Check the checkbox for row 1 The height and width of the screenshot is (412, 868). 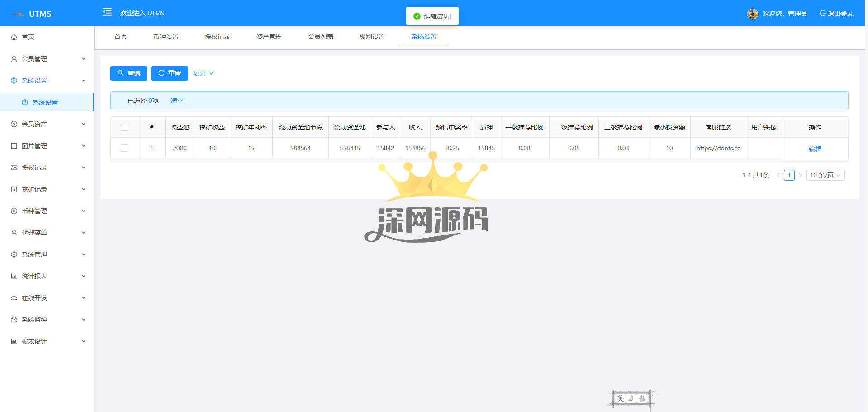[x=124, y=148]
